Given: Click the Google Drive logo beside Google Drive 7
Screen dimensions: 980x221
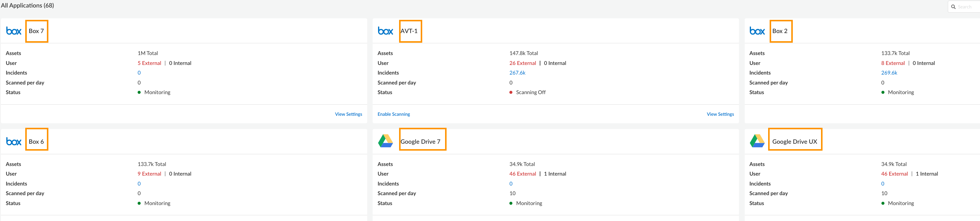Looking at the screenshot, I should (x=385, y=141).
